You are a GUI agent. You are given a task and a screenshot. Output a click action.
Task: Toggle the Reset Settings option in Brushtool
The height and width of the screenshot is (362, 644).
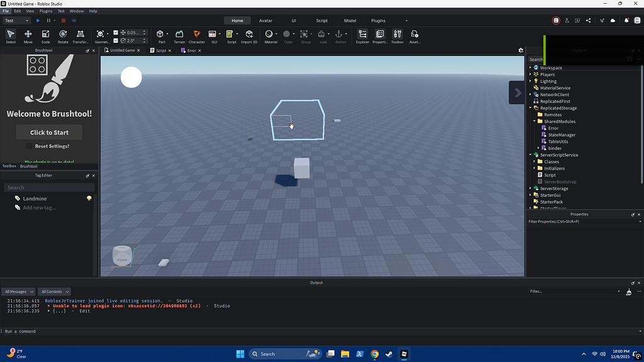click(28, 146)
